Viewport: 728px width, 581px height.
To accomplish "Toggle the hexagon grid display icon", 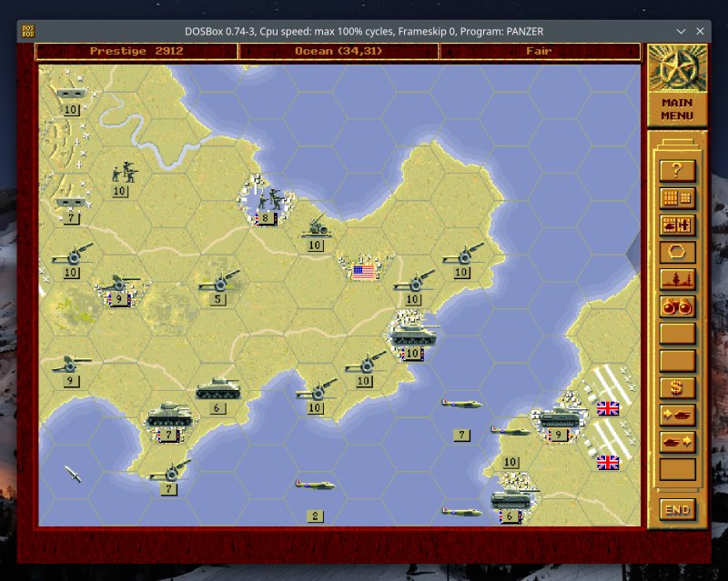I will (677, 252).
